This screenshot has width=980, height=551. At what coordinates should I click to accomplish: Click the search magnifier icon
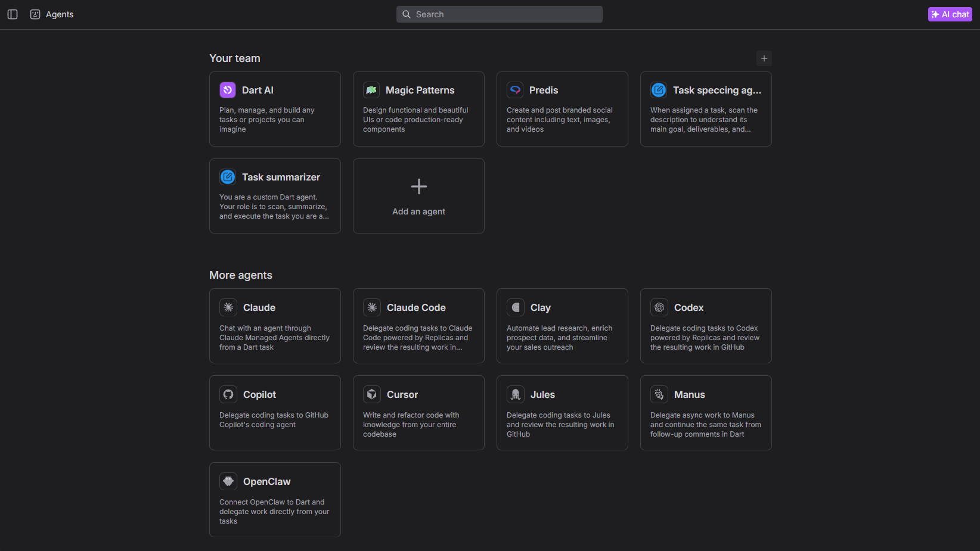coord(407,14)
